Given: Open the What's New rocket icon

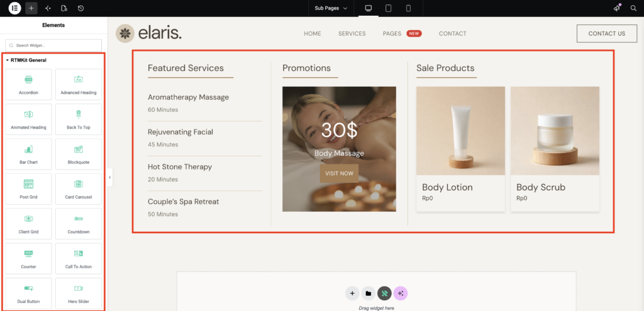Looking at the screenshot, I should 617,8.
